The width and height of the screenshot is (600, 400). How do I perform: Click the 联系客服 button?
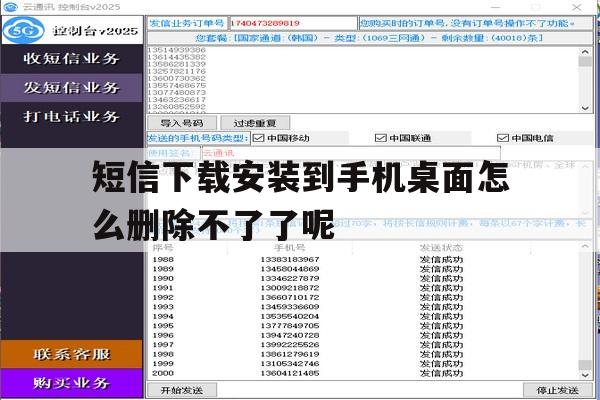click(x=72, y=354)
